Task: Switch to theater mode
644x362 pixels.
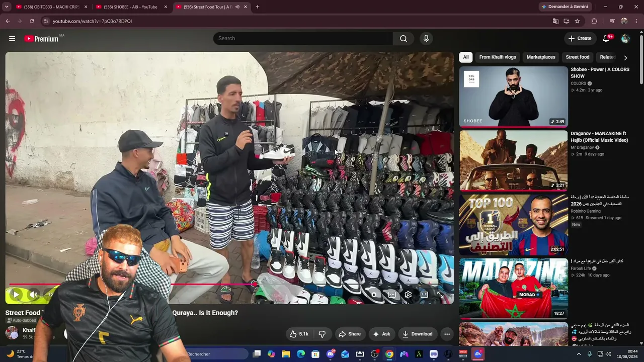Action: tap(424, 295)
